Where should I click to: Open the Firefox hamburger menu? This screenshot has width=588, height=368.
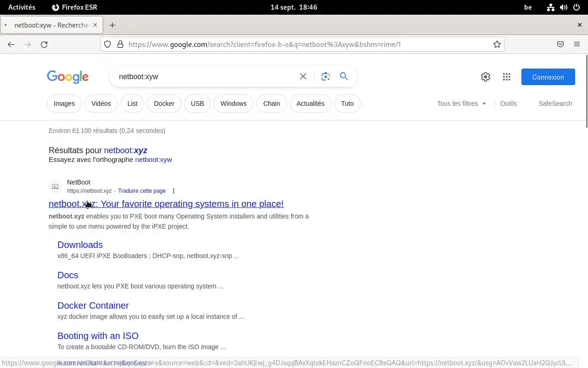(577, 45)
